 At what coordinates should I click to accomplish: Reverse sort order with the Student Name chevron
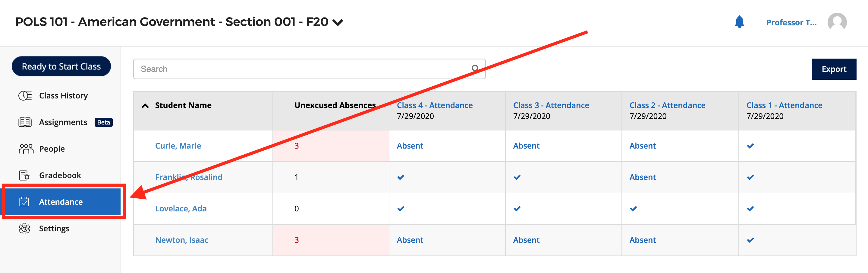[x=145, y=105]
